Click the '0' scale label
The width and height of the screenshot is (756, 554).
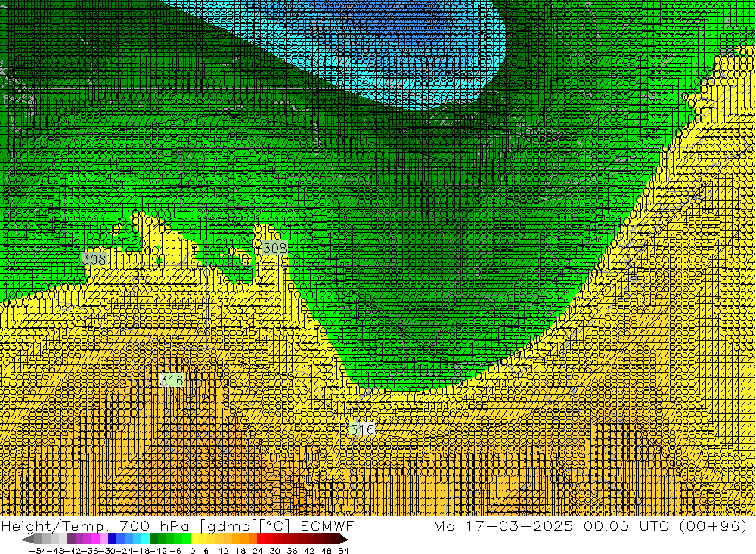click(x=192, y=551)
